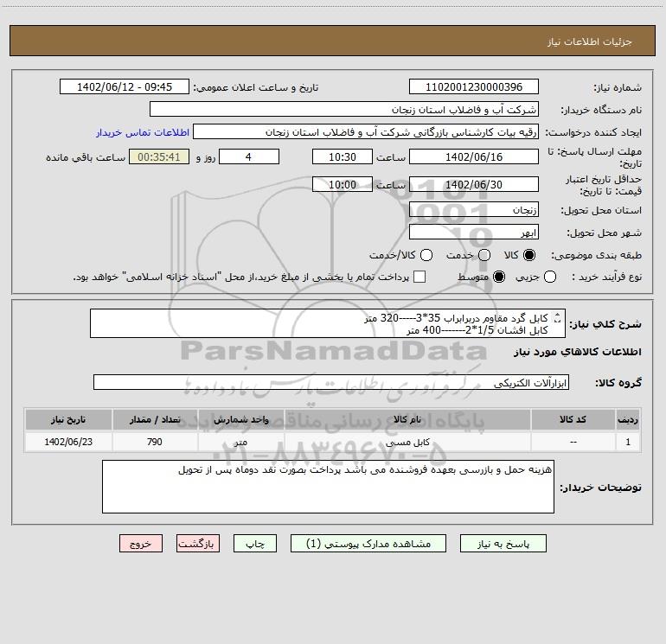Click the پاسخ به نیاز button
666x644 pixels.
tap(503, 544)
